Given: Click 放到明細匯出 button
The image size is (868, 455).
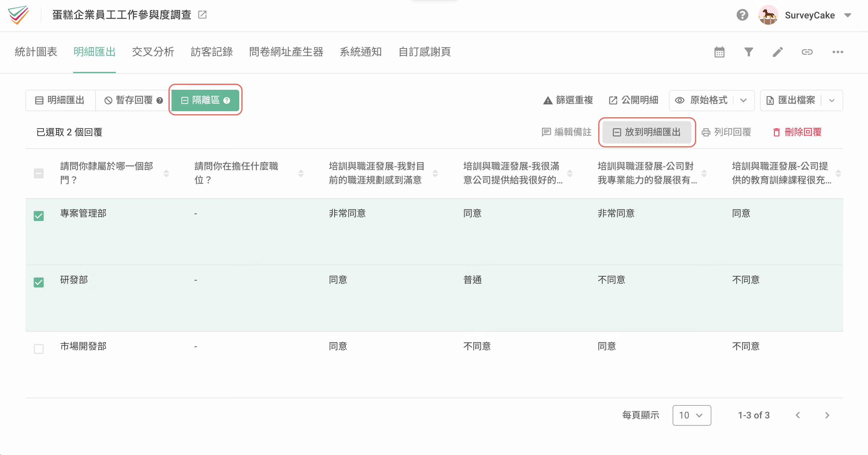Looking at the screenshot, I should pyautogui.click(x=647, y=132).
